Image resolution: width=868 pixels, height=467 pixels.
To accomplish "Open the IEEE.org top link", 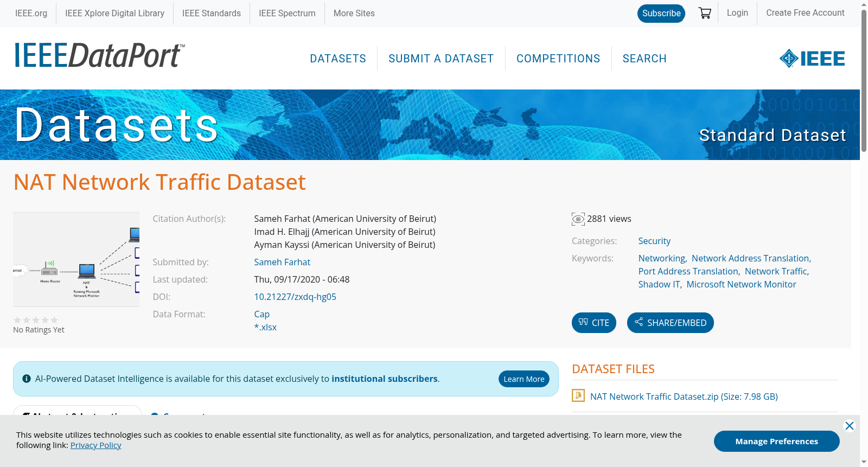I will (x=31, y=13).
